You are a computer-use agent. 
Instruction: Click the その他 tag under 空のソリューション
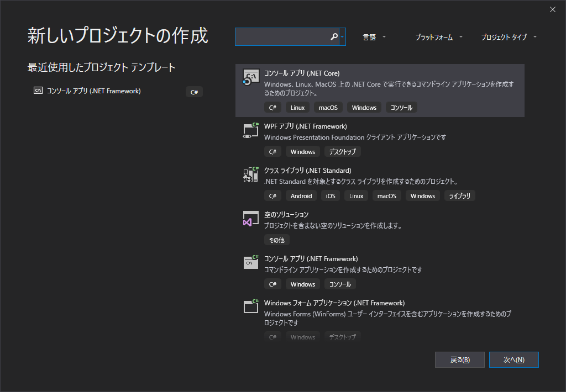tap(277, 240)
